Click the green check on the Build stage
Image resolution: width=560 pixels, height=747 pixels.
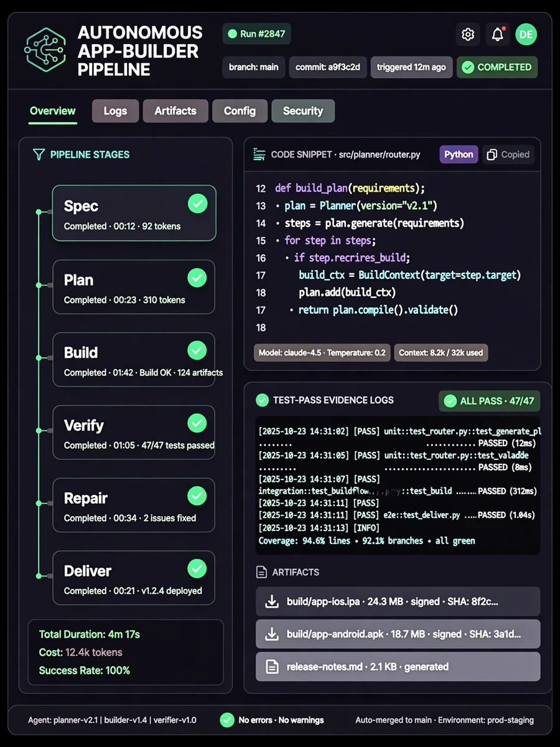pyautogui.click(x=197, y=350)
